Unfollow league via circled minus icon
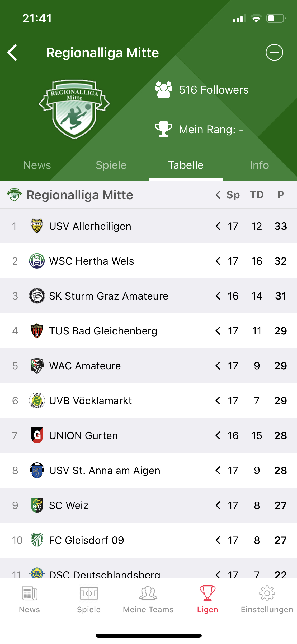This screenshot has height=644, width=297. tap(274, 52)
